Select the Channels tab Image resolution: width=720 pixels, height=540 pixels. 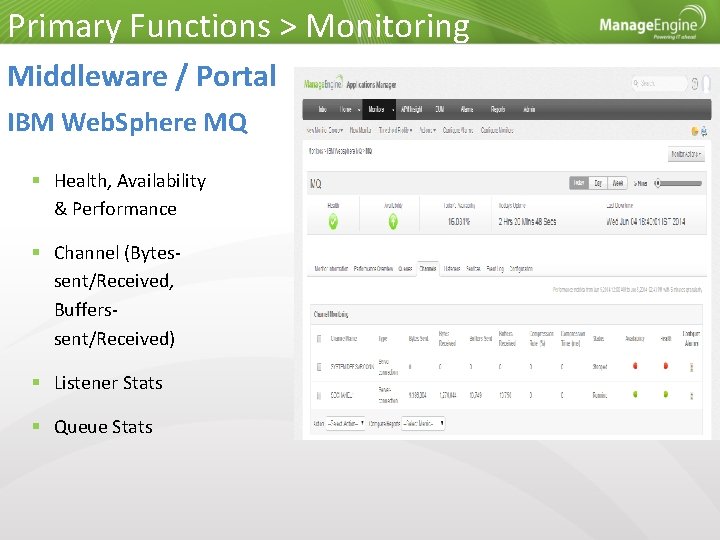tap(428, 269)
